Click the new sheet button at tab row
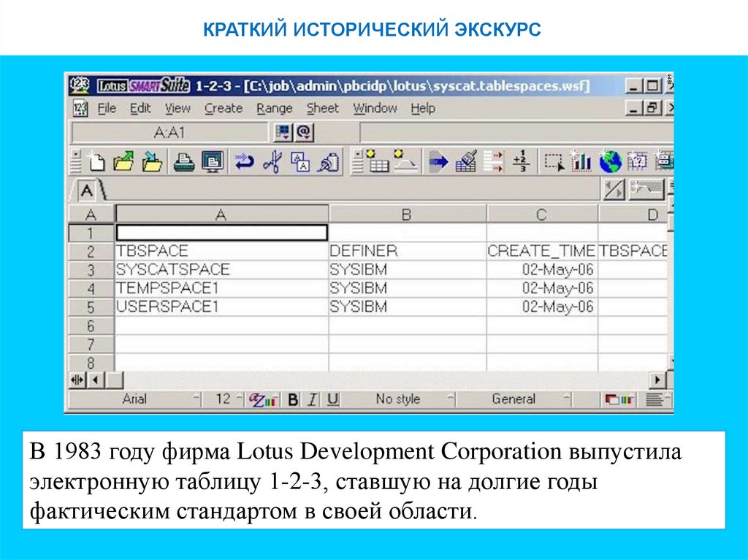Viewport: 748px width, 560px height. pos(647,189)
